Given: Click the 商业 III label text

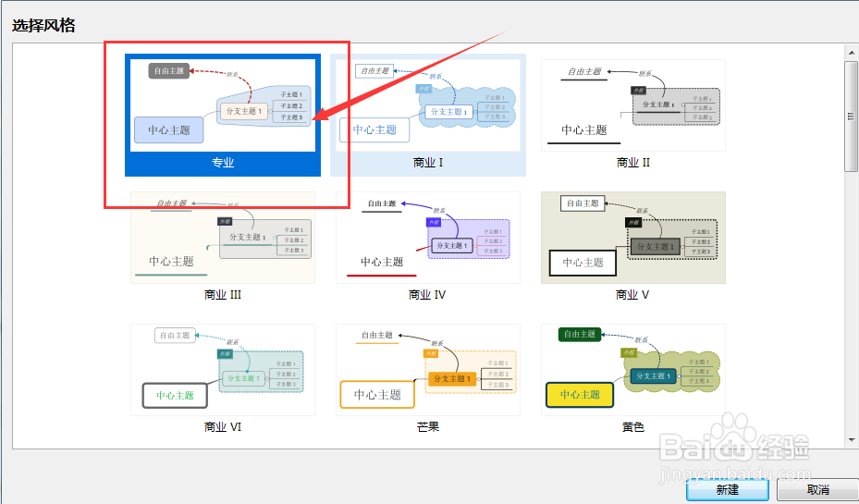Looking at the screenshot, I should tap(223, 295).
